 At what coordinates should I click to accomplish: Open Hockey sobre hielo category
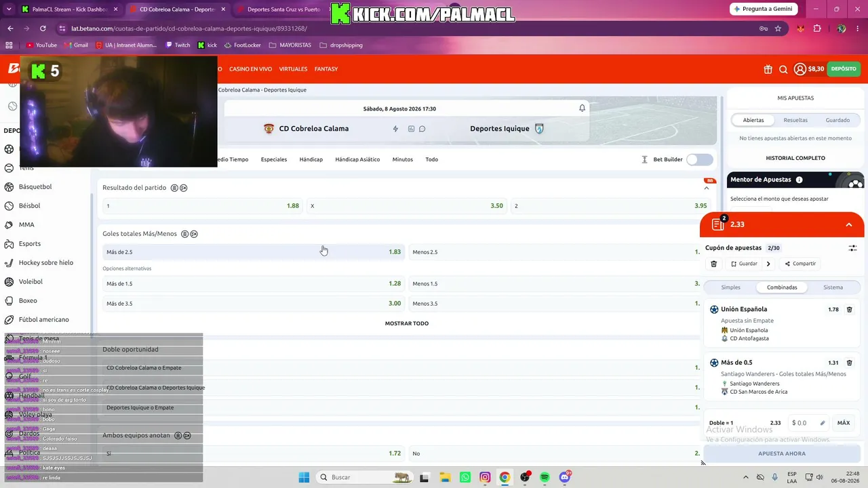click(46, 263)
